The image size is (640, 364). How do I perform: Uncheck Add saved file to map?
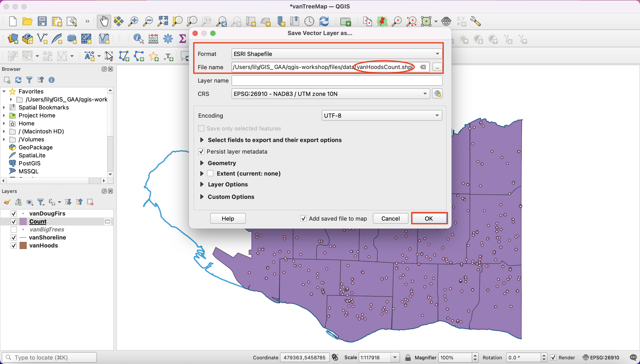(x=303, y=218)
